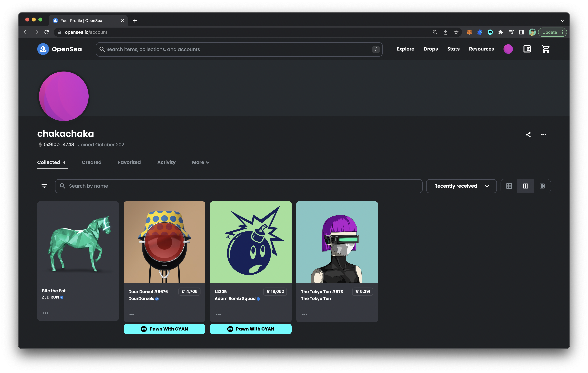The image size is (588, 373).
Task: Open Dour Darcel #8676 card options menu
Action: [132, 315]
